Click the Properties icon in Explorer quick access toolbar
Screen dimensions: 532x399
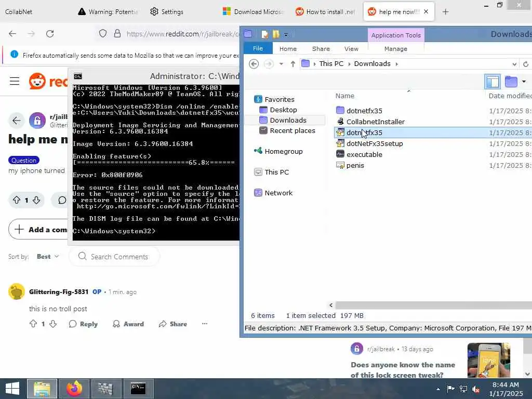point(265,34)
